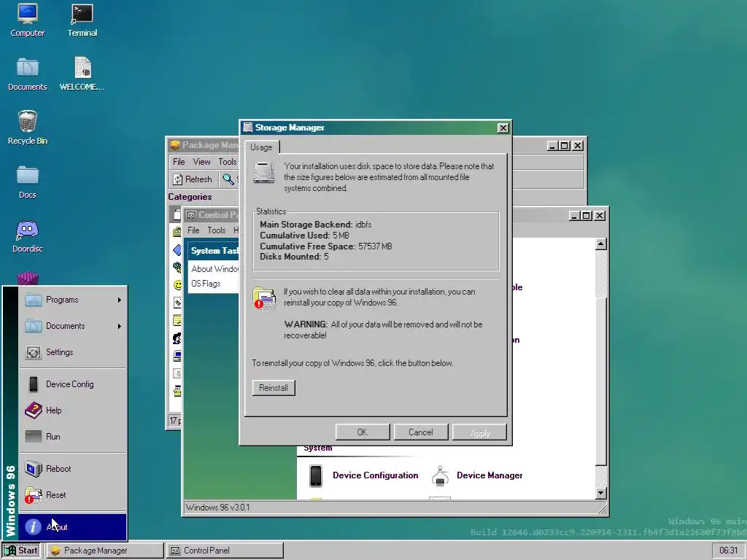Click the yellow smiley category icon in Package Manager

point(177,285)
